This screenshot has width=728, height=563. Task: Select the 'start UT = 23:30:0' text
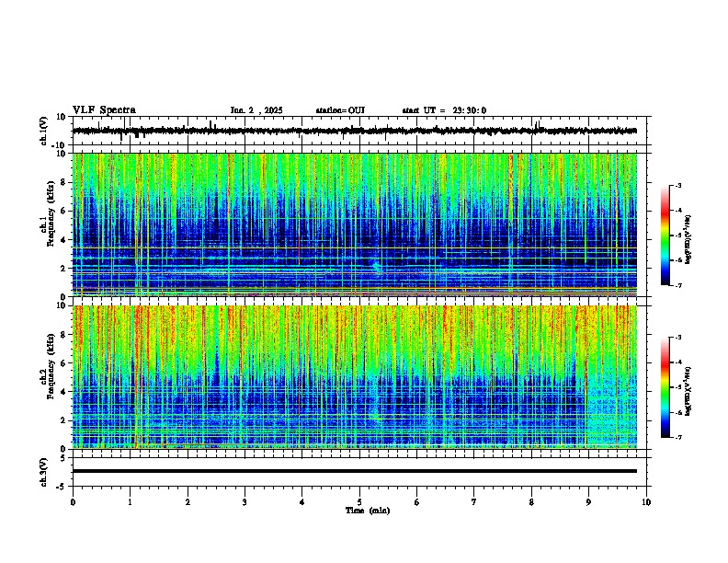444,110
